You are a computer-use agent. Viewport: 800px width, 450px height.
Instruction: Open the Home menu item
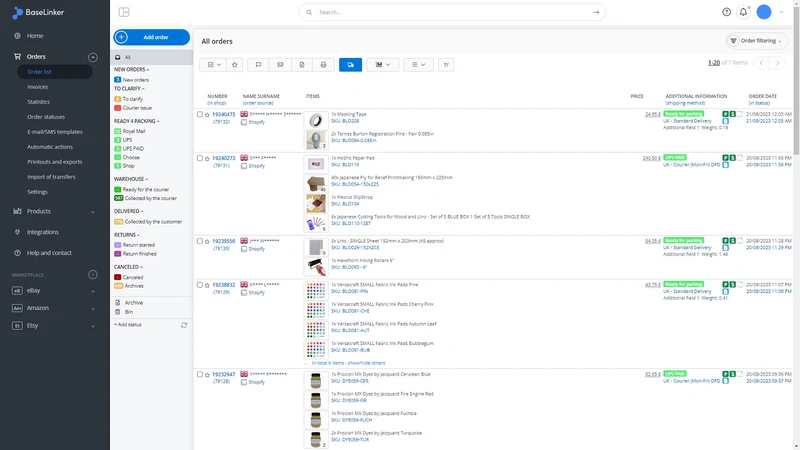35,36
